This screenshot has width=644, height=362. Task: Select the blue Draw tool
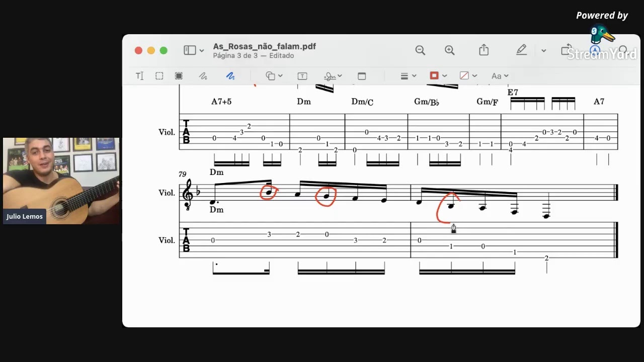(230, 76)
